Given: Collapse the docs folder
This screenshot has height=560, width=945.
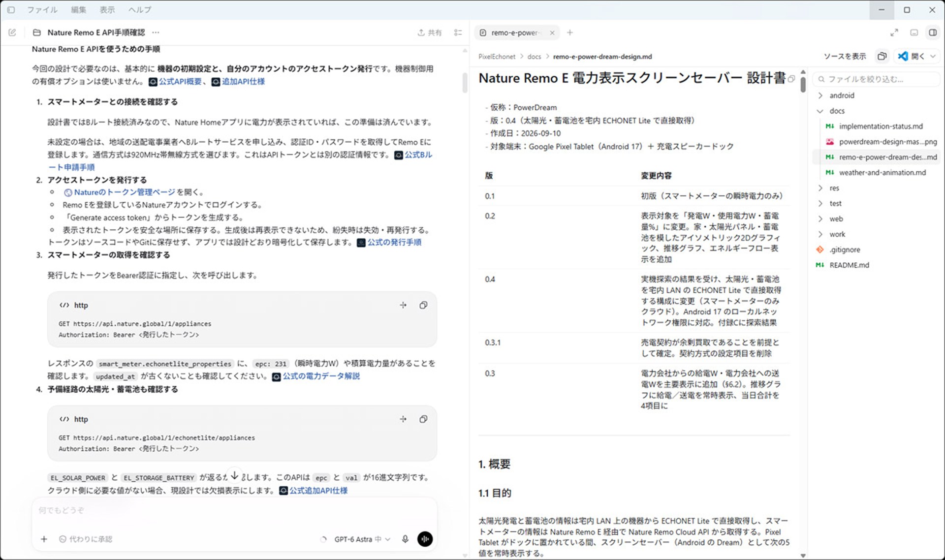Looking at the screenshot, I should coord(876,111).
